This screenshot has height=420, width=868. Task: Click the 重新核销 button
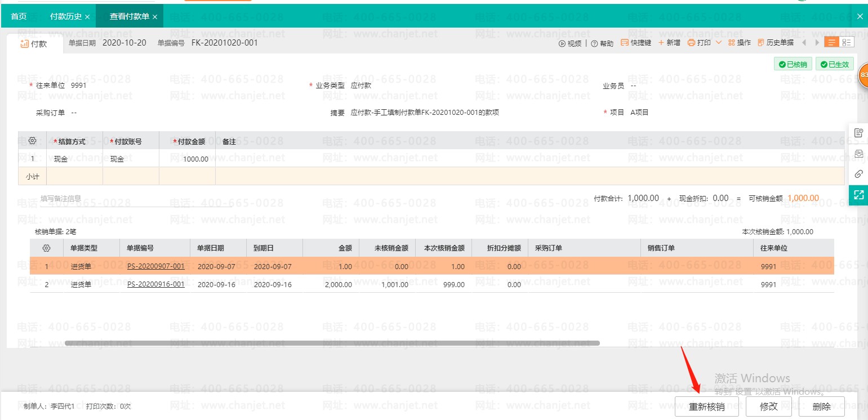[706, 406]
